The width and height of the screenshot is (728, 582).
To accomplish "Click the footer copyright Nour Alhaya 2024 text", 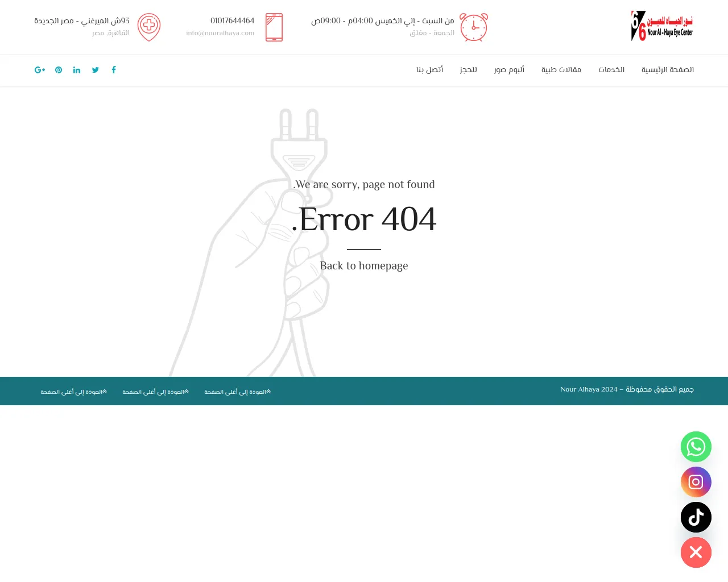I will pyautogui.click(x=627, y=389).
